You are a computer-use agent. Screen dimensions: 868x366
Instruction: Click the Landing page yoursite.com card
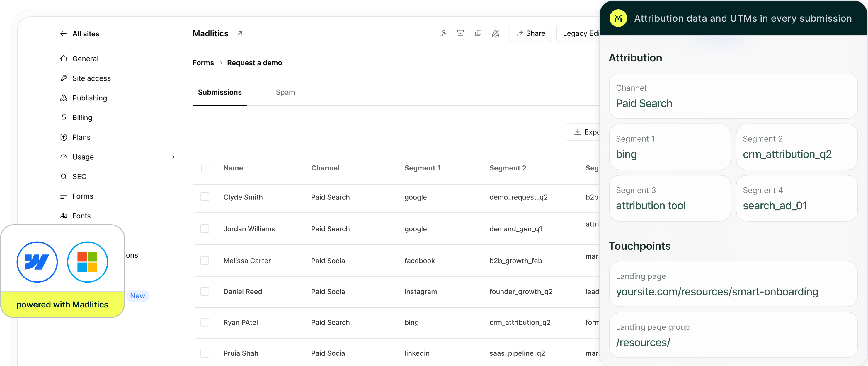(x=733, y=284)
